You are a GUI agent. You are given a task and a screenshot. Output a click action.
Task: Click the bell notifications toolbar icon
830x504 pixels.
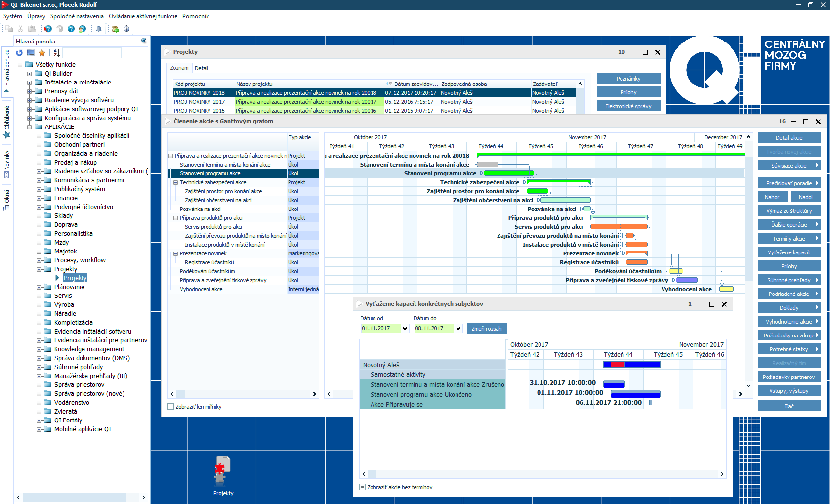(x=99, y=29)
